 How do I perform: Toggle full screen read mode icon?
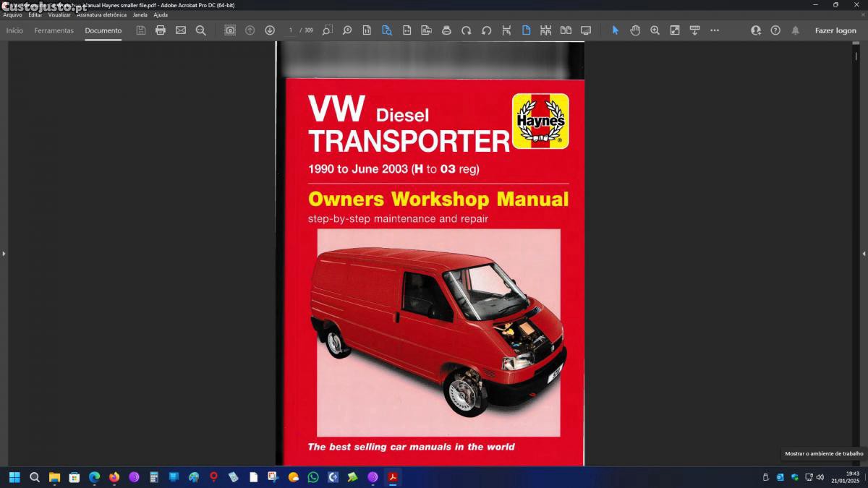tap(586, 30)
